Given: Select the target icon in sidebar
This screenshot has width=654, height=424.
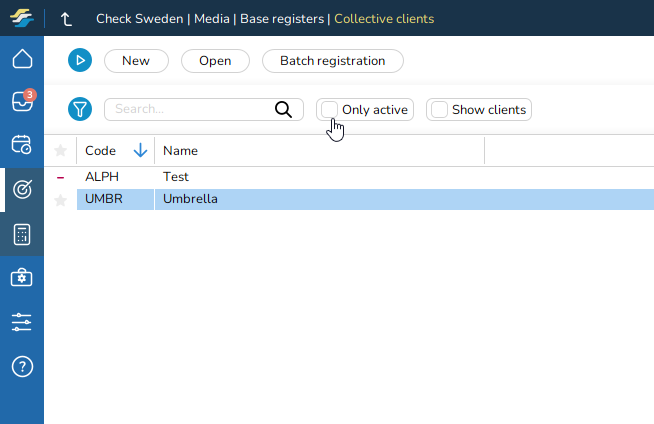Looking at the screenshot, I should pyautogui.click(x=22, y=188).
